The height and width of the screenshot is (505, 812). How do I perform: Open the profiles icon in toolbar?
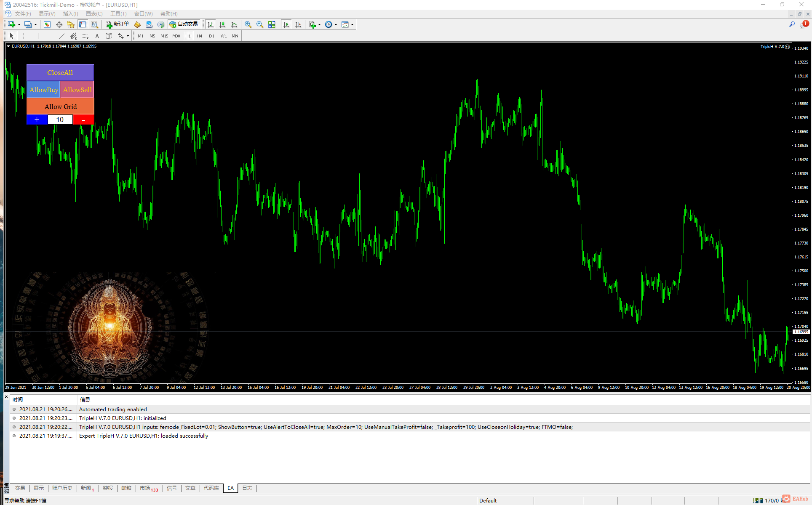pos(28,24)
